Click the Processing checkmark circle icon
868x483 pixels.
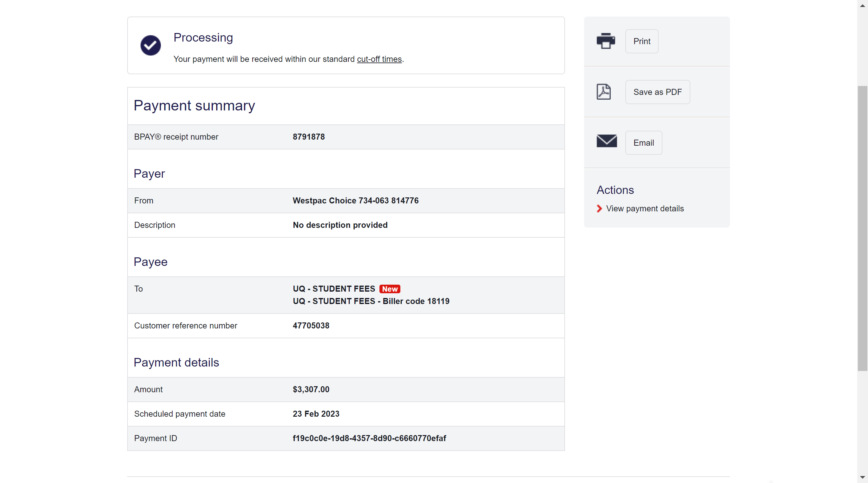[150, 45]
